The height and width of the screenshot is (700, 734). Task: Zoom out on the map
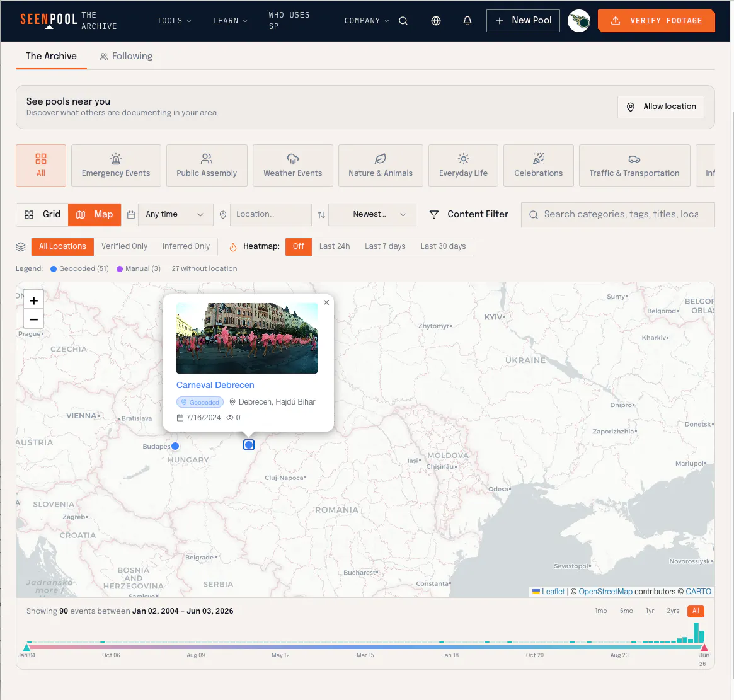[x=33, y=319]
